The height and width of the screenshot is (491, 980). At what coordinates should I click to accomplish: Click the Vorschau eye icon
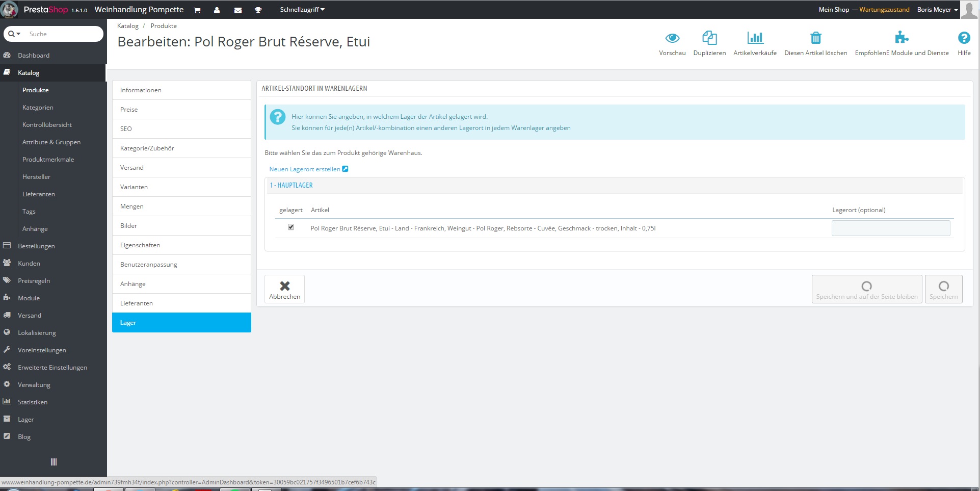[672, 38]
